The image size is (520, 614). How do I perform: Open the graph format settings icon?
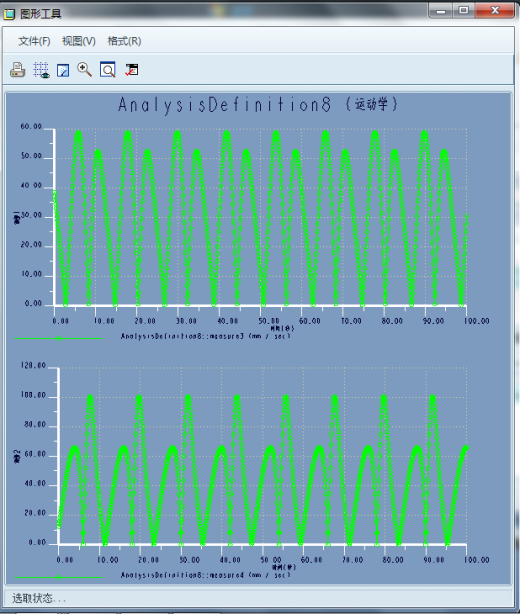pyautogui.click(x=132, y=70)
